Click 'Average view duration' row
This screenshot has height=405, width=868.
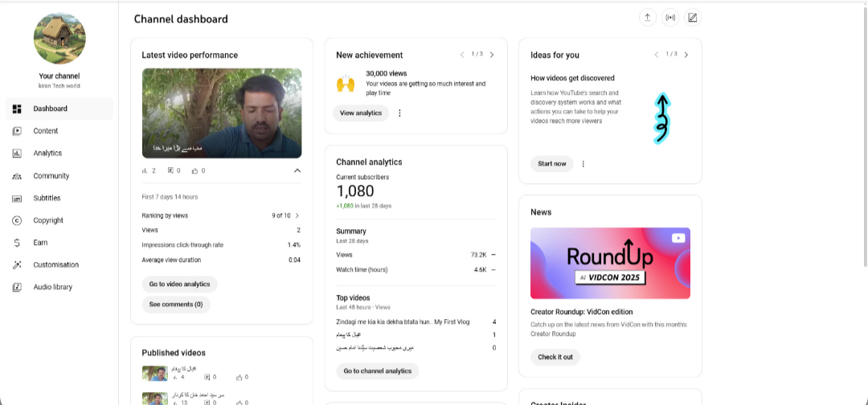pyautogui.click(x=222, y=260)
